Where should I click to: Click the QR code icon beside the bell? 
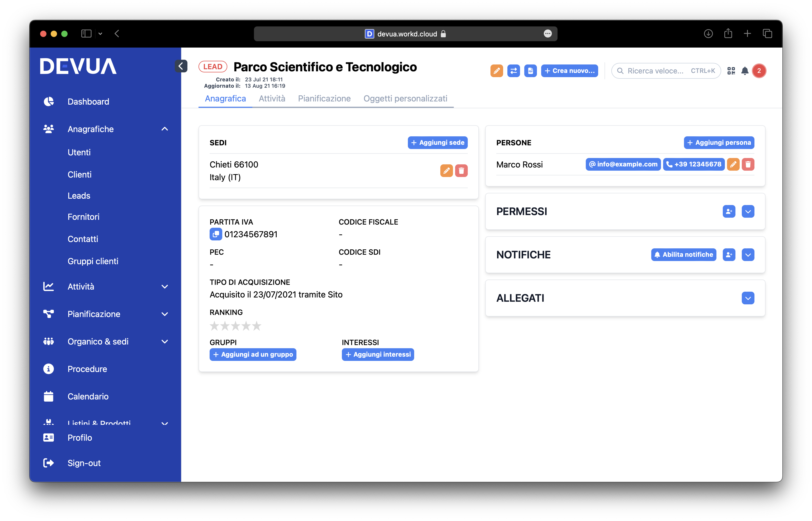click(x=731, y=71)
